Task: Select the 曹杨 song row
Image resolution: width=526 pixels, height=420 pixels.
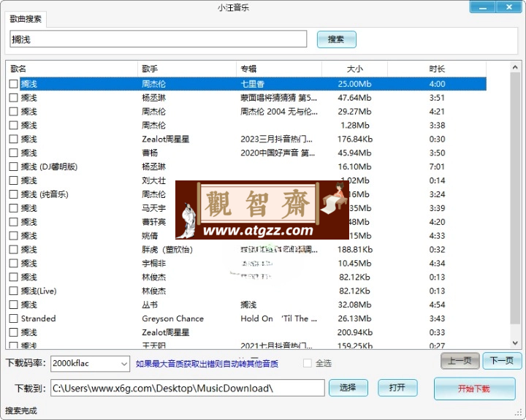Action: (x=248, y=153)
